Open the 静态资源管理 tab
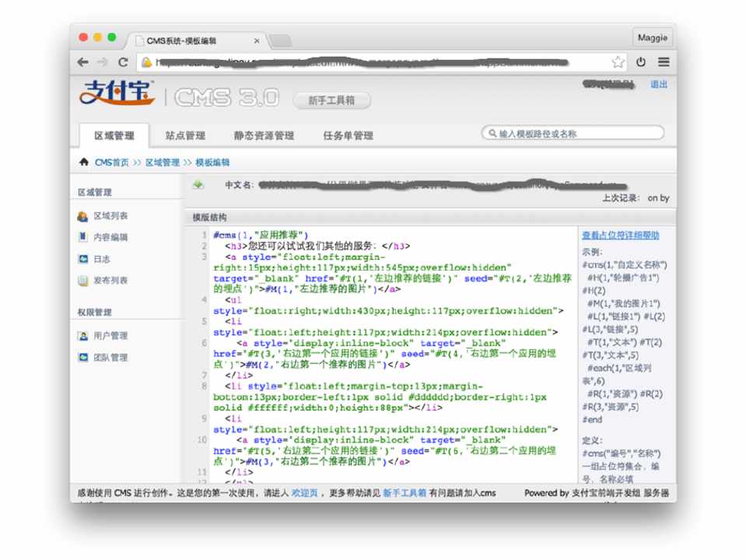The width and height of the screenshot is (746, 560). [x=264, y=135]
